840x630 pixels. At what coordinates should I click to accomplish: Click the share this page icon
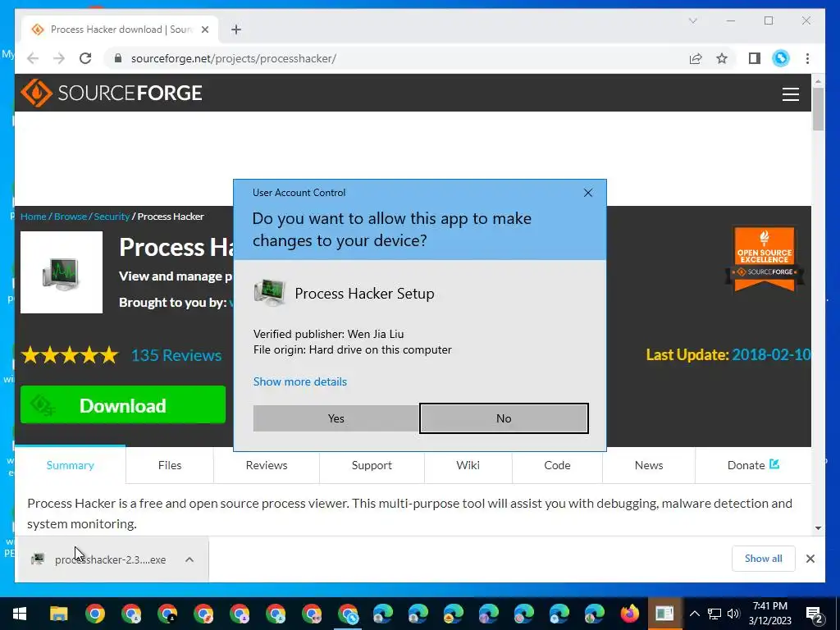click(x=696, y=58)
